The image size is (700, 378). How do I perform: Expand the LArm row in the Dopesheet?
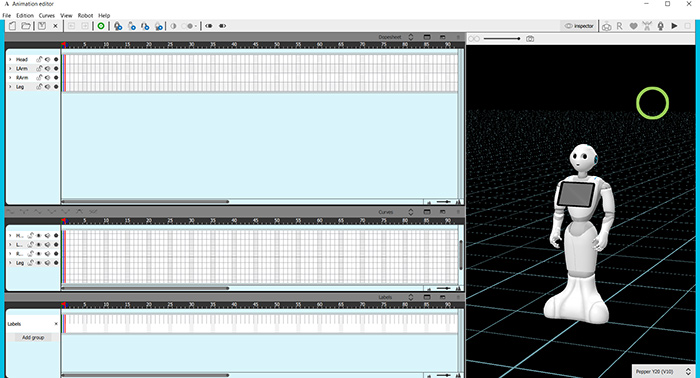click(10, 68)
